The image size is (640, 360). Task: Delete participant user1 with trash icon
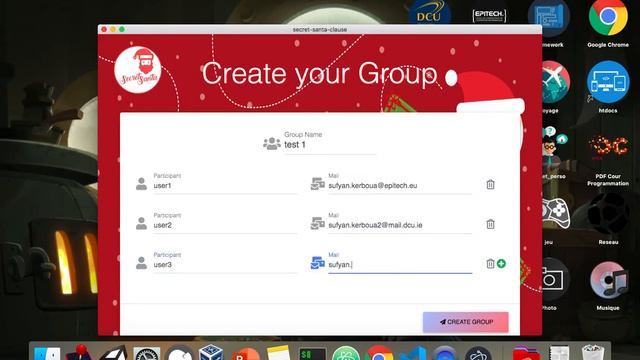(491, 184)
